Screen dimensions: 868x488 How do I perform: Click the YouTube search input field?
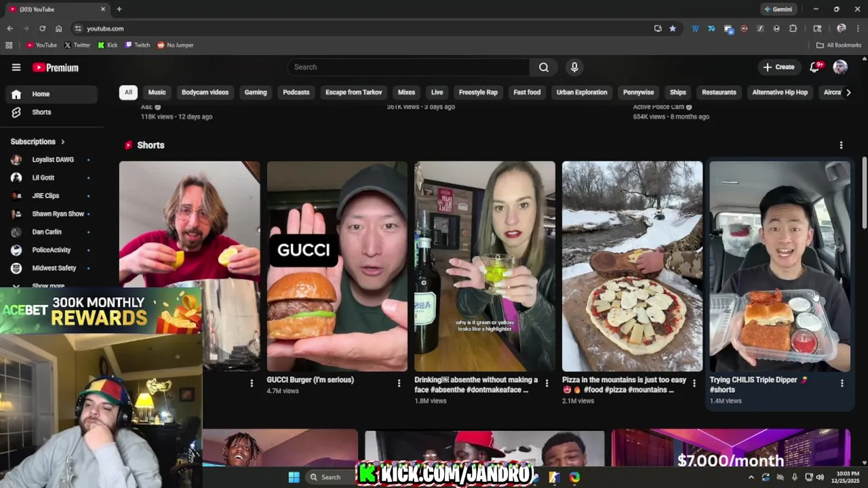[408, 67]
